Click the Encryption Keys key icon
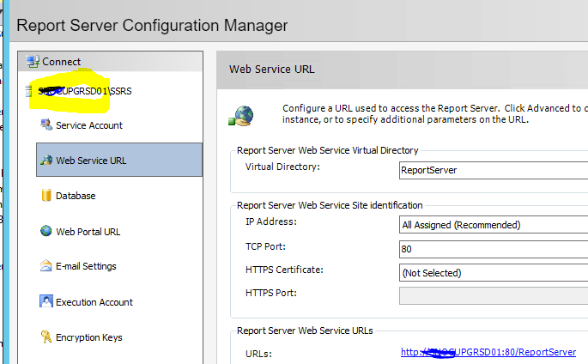The width and height of the screenshot is (588, 364). [x=46, y=337]
